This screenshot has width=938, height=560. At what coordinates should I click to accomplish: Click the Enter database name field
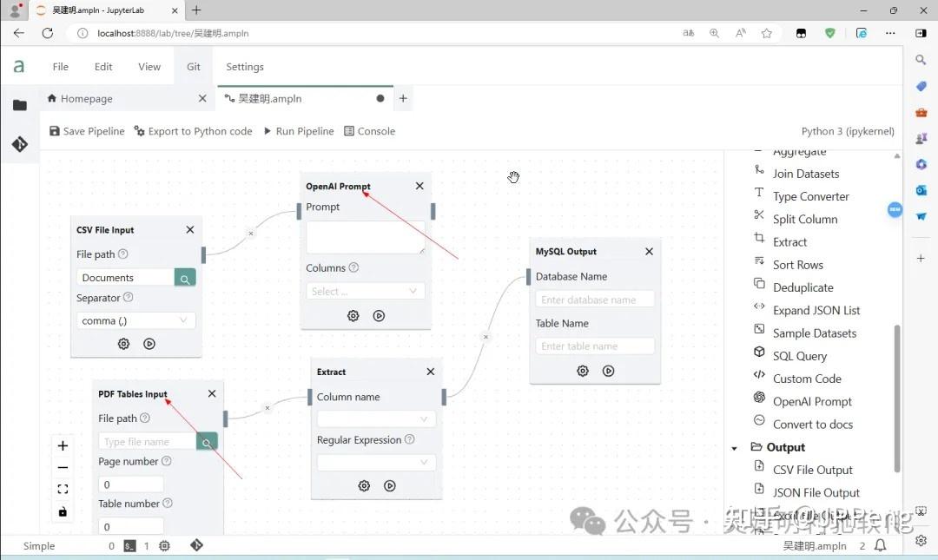tap(594, 299)
